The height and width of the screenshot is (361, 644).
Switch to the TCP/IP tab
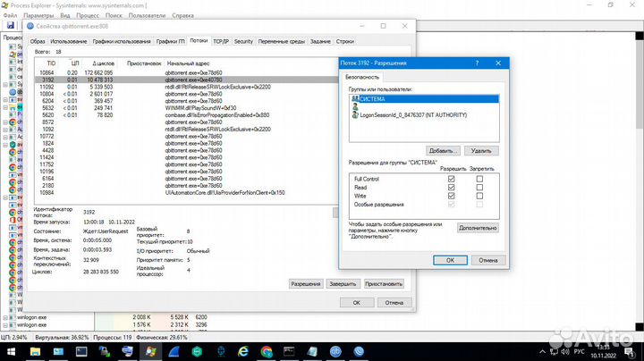pyautogui.click(x=220, y=41)
